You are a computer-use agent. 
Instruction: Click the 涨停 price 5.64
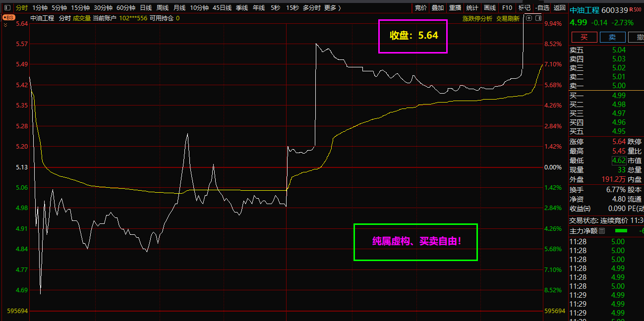click(619, 142)
